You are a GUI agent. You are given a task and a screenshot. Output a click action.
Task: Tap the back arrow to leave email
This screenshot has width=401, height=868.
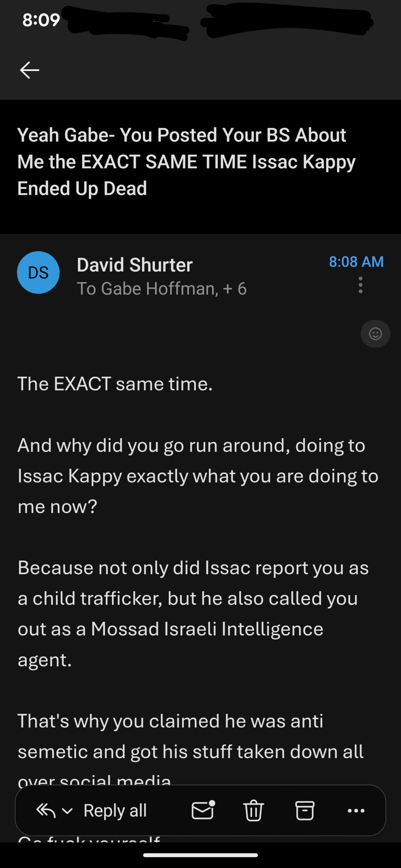[30, 70]
